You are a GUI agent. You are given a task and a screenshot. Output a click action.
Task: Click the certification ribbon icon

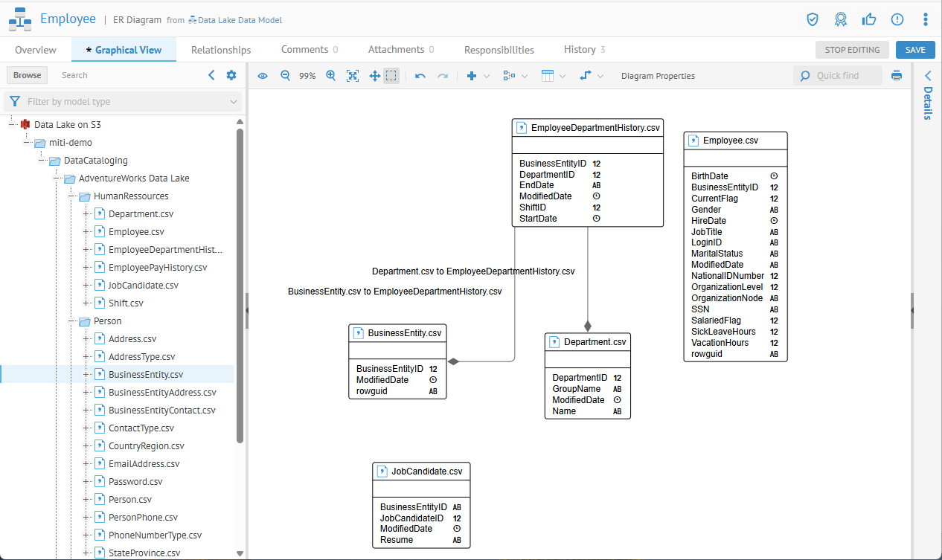tap(841, 19)
